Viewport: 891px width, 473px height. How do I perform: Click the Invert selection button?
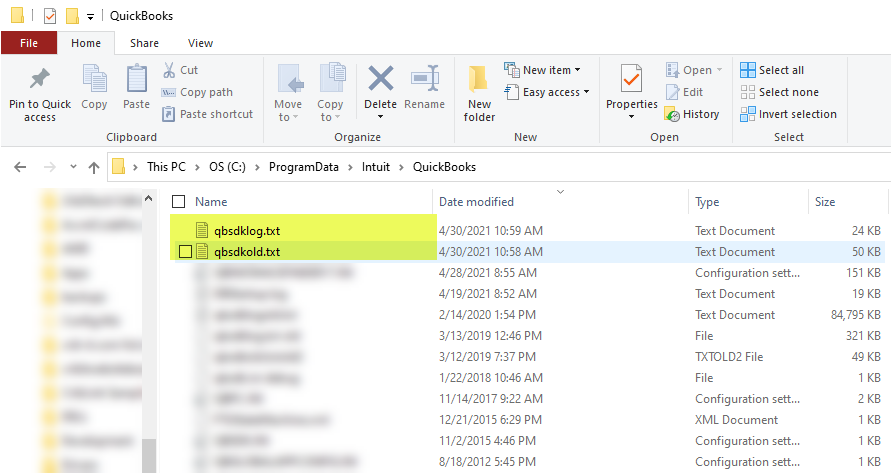pyautogui.click(x=788, y=114)
